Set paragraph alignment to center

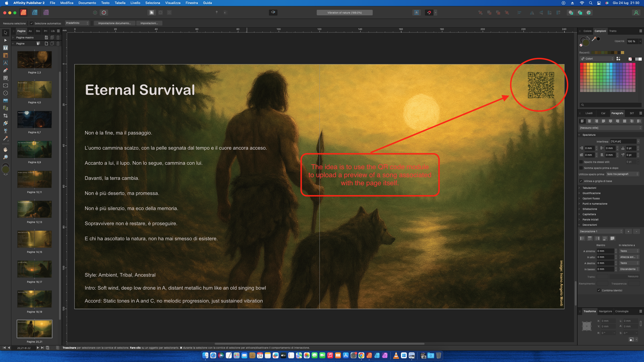589,121
